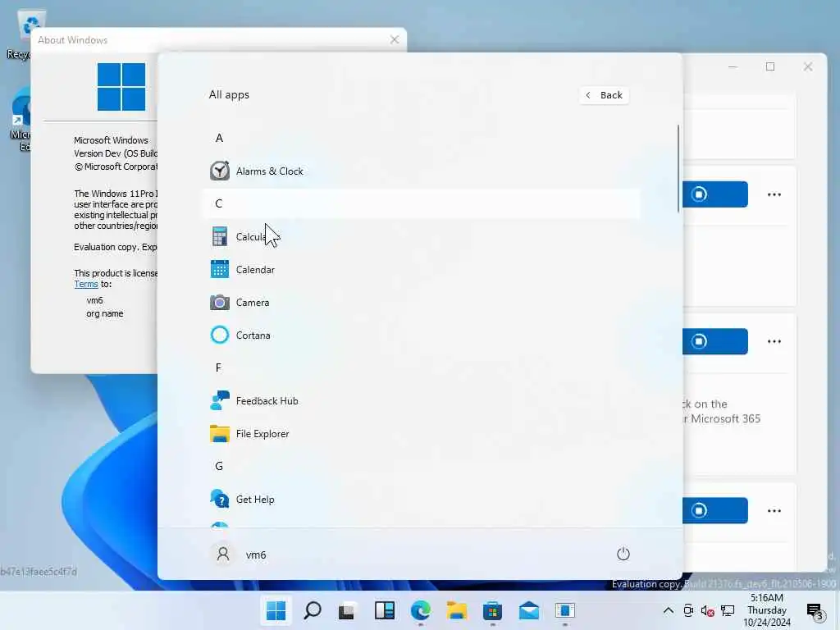Screen dimensions: 840x630
Task: Click the bottom blue stop button in background window
Action: 714,510
